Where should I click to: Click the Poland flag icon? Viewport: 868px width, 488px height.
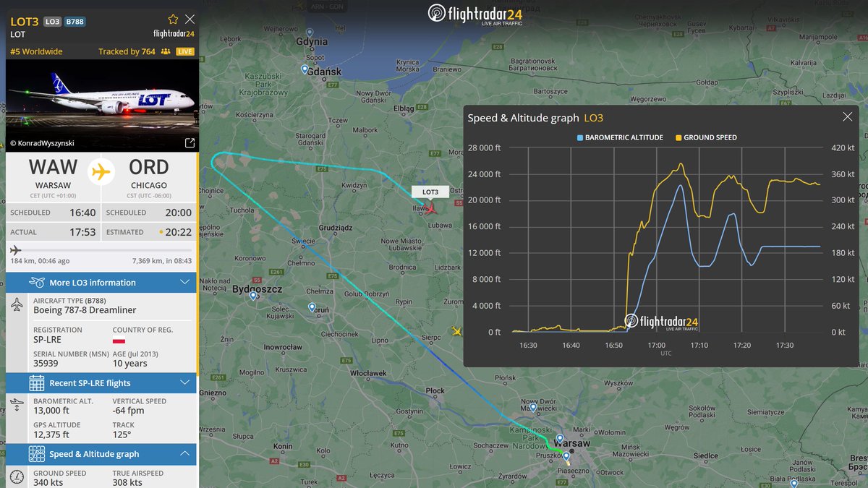[x=119, y=340]
